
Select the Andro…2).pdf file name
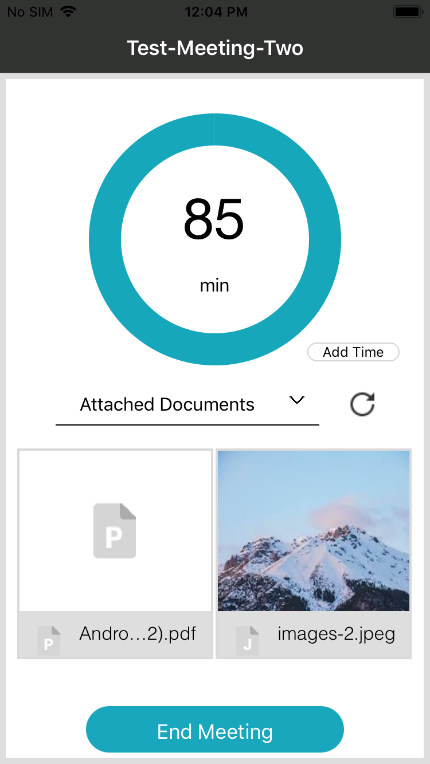137,634
